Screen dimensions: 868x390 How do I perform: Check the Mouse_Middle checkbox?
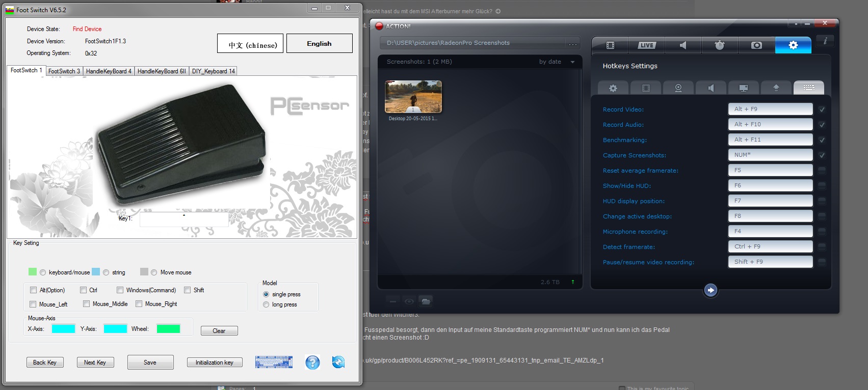click(87, 304)
